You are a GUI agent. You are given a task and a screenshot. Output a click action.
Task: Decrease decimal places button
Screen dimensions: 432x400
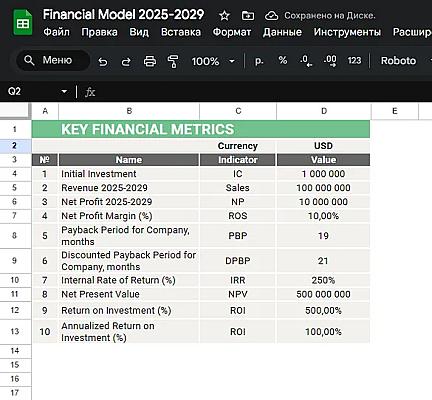point(306,61)
